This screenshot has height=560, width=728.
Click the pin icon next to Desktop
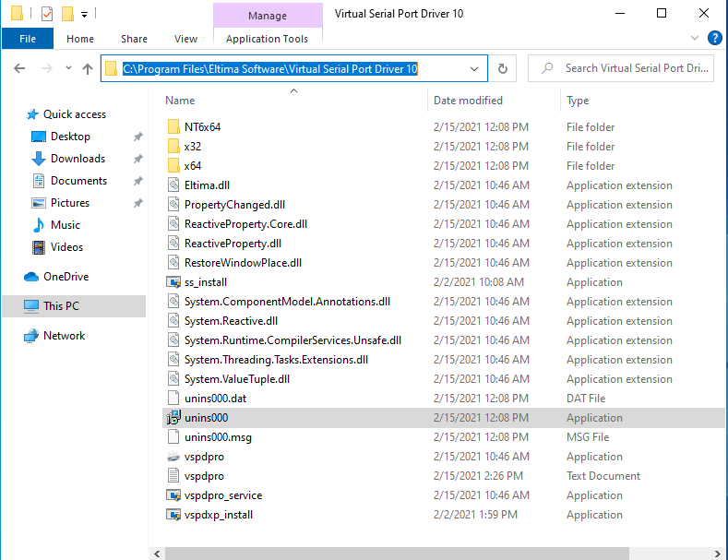click(x=137, y=137)
